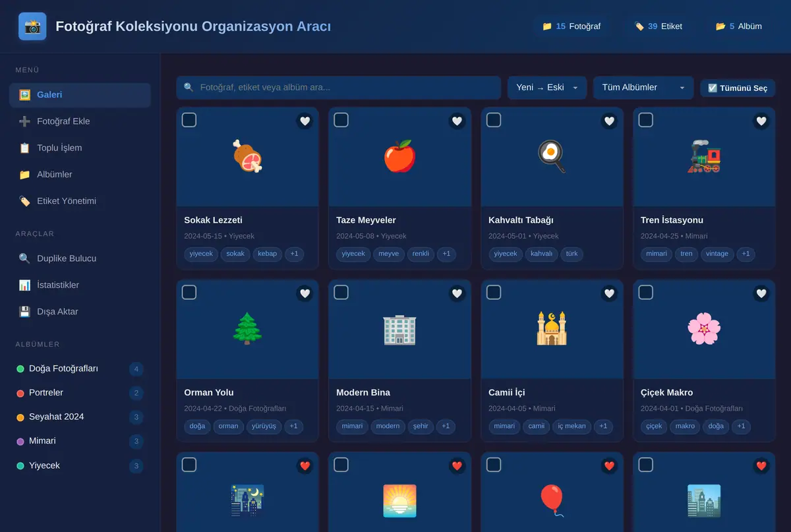Unfavorite the red heart on balloon photo
791x532 pixels.
pyautogui.click(x=609, y=465)
